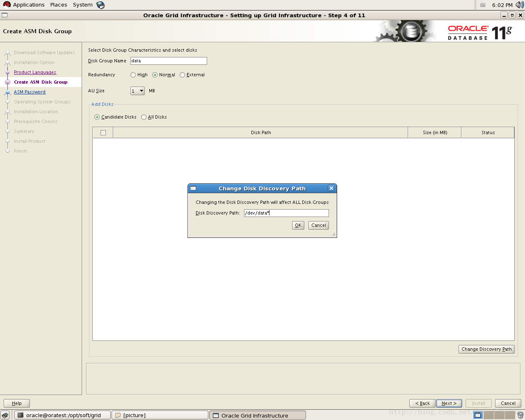
Task: Click the dialog title bar menu icon
Action: [193, 188]
